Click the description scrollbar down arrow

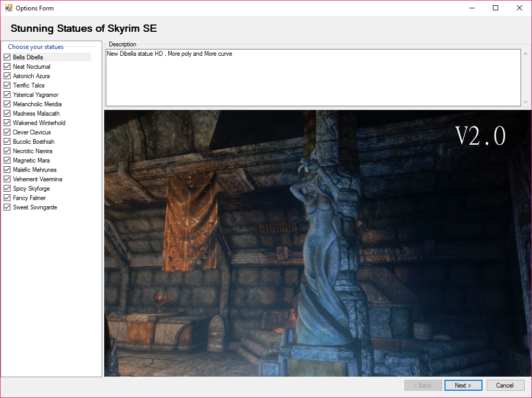[x=525, y=102]
